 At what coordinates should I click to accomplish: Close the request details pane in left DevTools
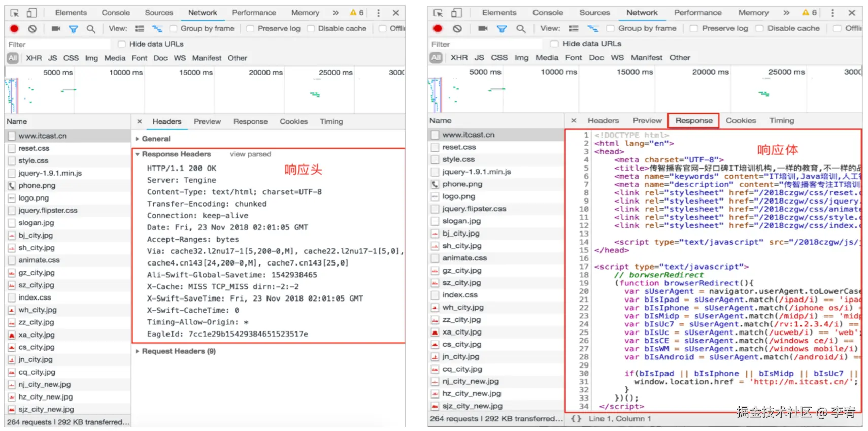[x=140, y=122]
